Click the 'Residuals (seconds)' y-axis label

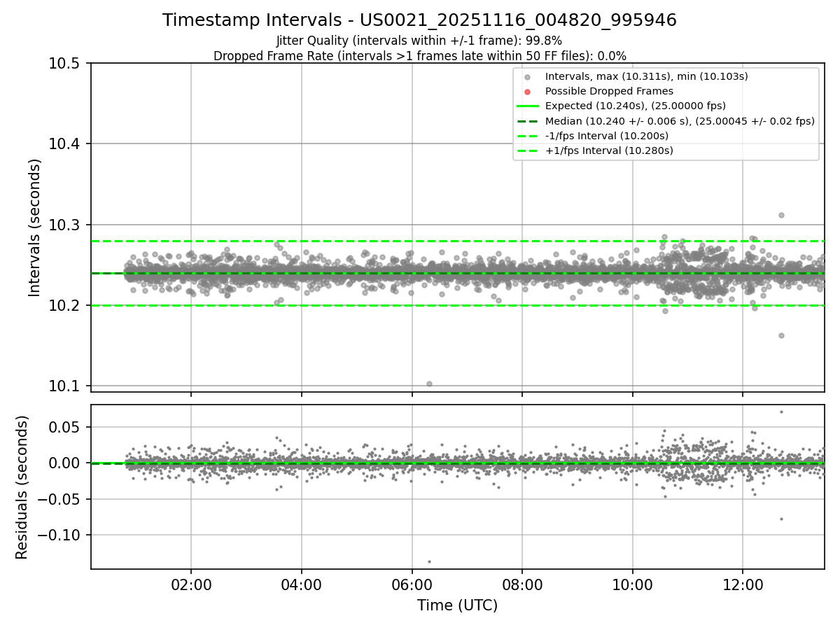22,487
